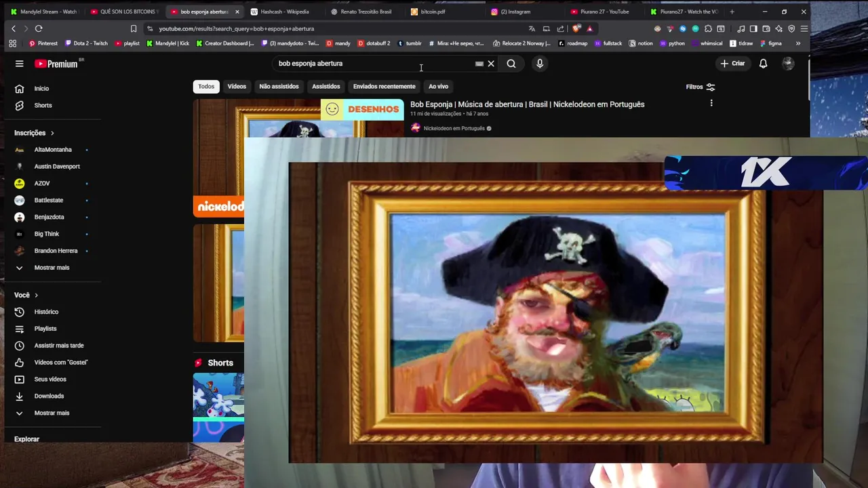The height and width of the screenshot is (488, 868).
Task: Open the Brave music playlist icon
Action: point(741,28)
